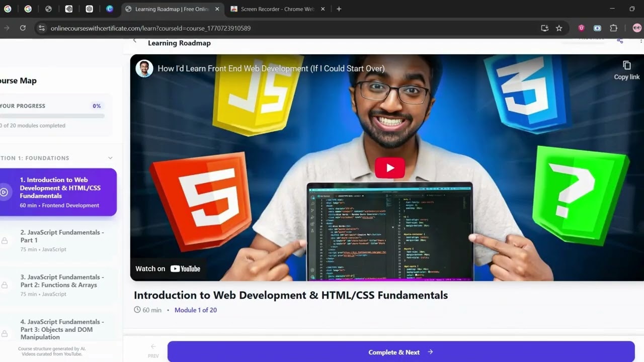This screenshot has height=362, width=644.
Task: Click the browser forward arrow
Action: [7, 28]
